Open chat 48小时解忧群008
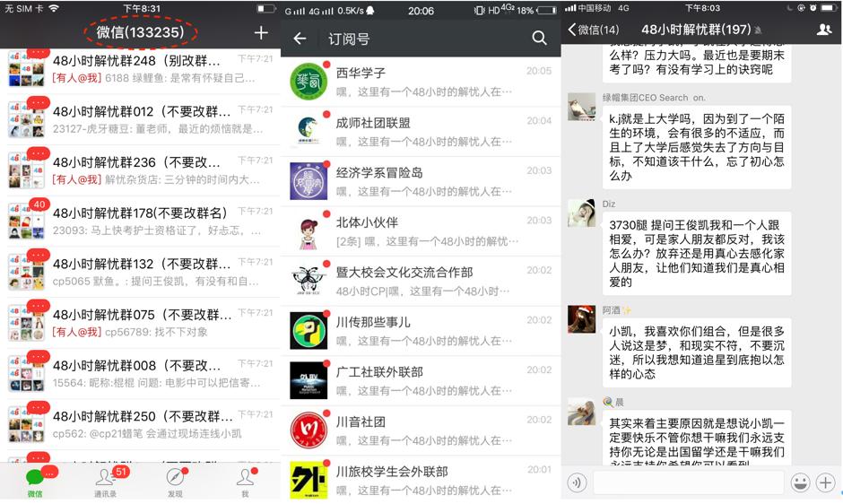The height and width of the screenshot is (504, 843). [x=141, y=374]
